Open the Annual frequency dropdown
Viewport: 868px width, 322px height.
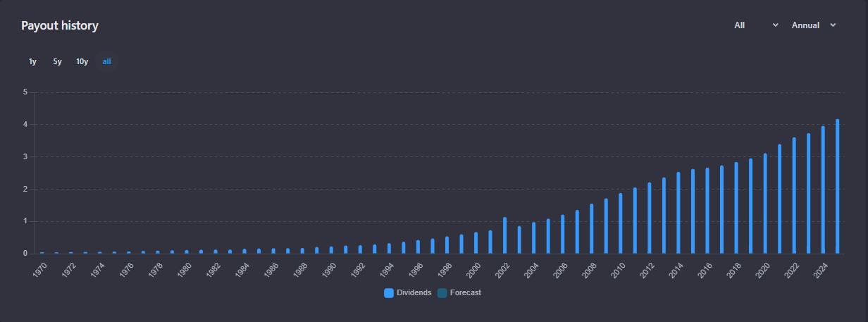click(806, 25)
